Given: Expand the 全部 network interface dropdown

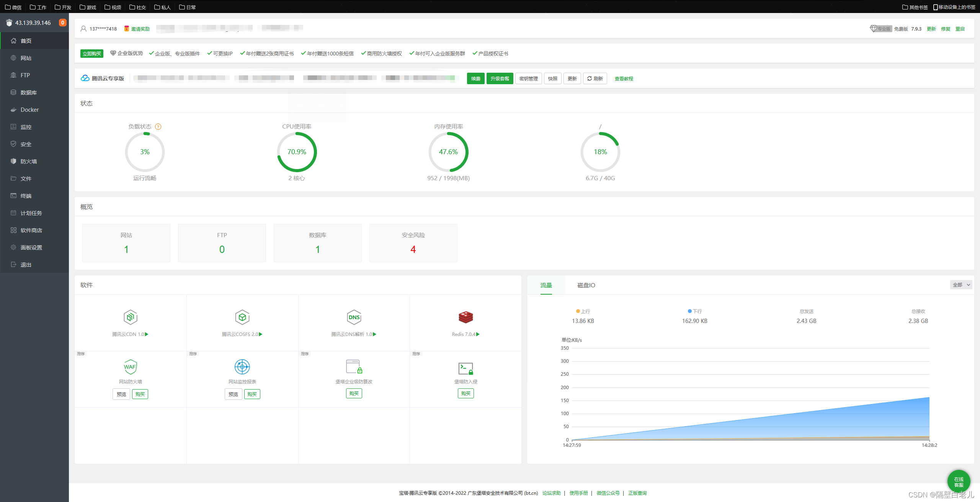Looking at the screenshot, I should [961, 285].
